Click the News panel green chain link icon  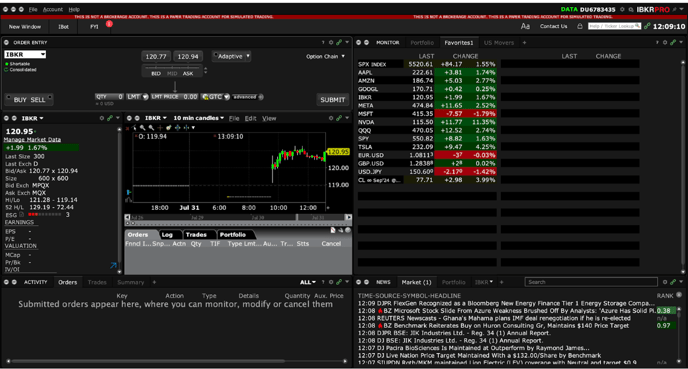tap(673, 282)
